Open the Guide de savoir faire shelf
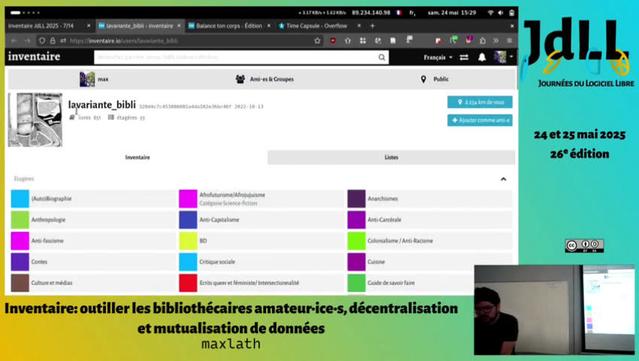 click(410, 283)
